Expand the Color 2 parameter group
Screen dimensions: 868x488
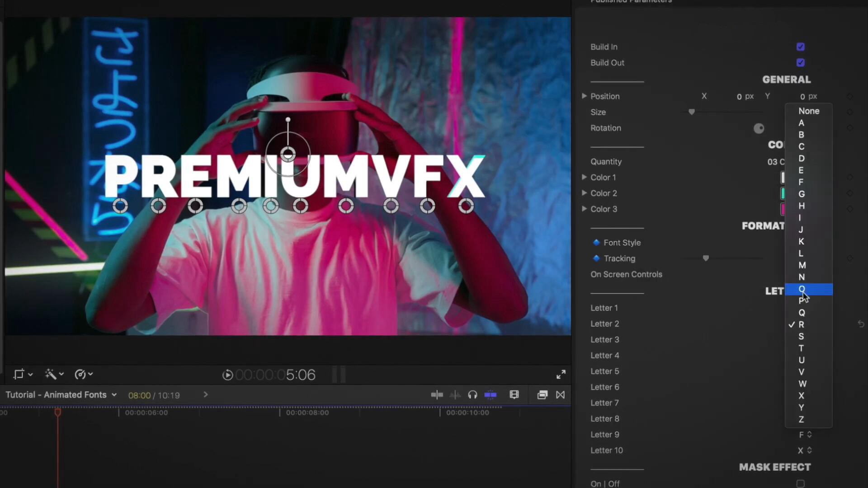tap(584, 193)
